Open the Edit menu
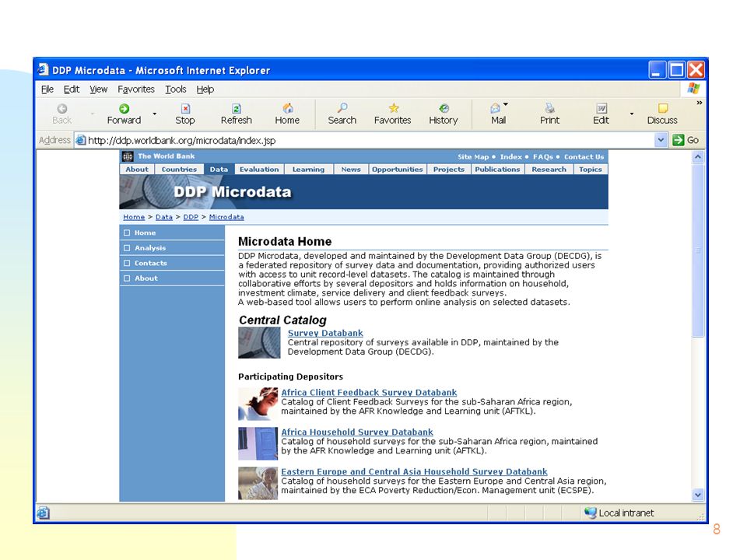 coord(72,89)
